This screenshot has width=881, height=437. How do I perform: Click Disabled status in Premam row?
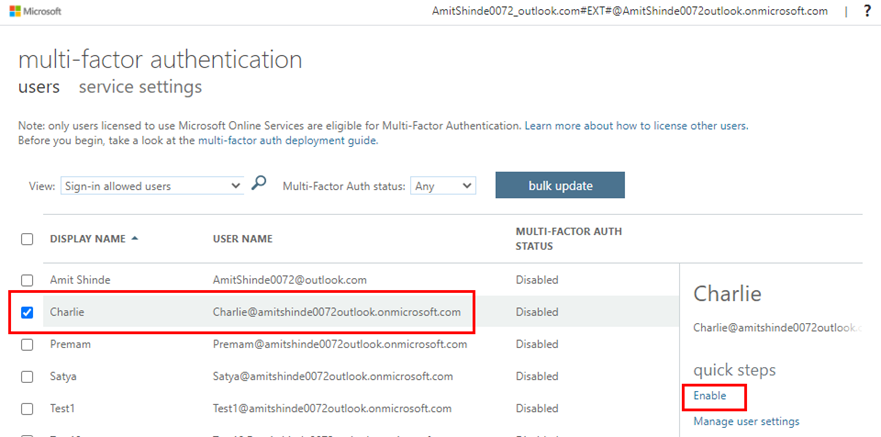pos(537,344)
